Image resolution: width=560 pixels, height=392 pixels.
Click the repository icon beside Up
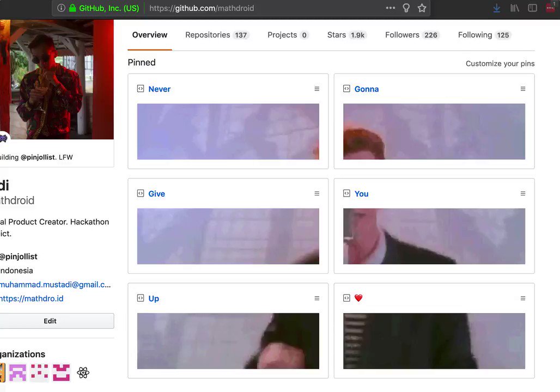[141, 298]
